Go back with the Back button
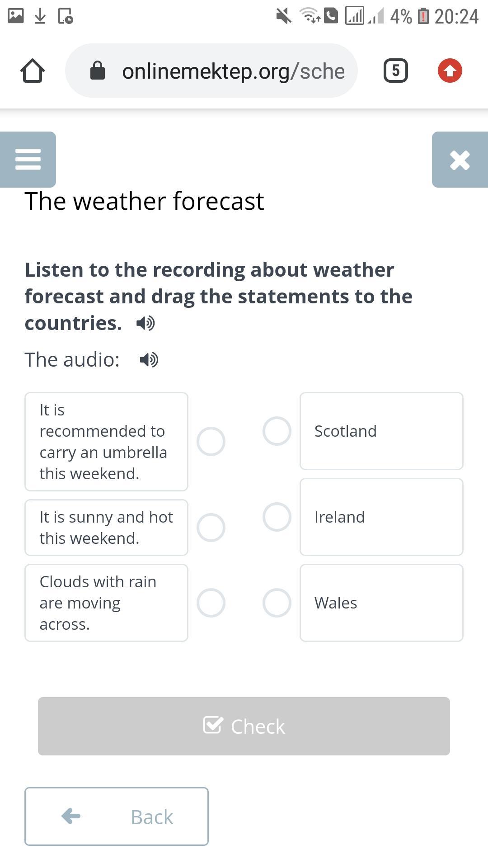The image size is (488, 868). [117, 816]
